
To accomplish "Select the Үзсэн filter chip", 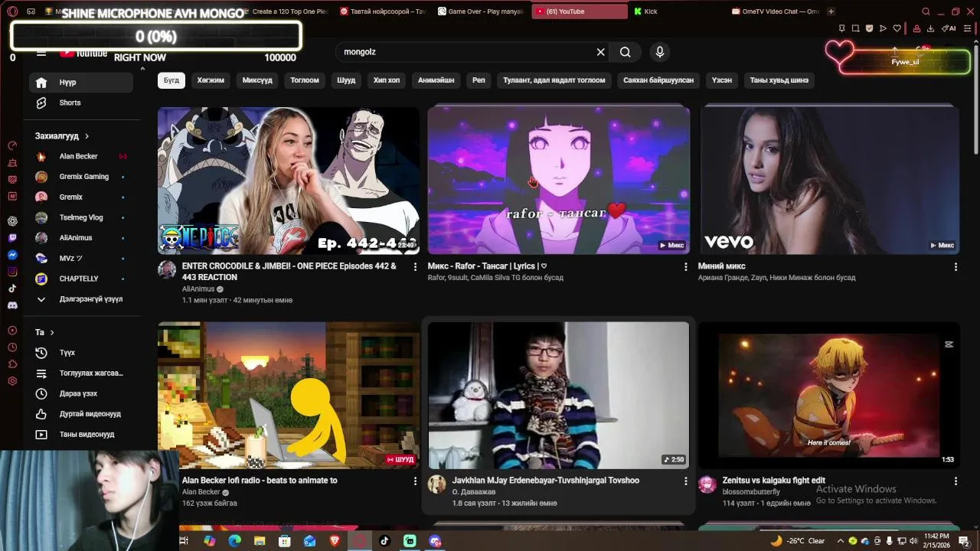I will (722, 80).
